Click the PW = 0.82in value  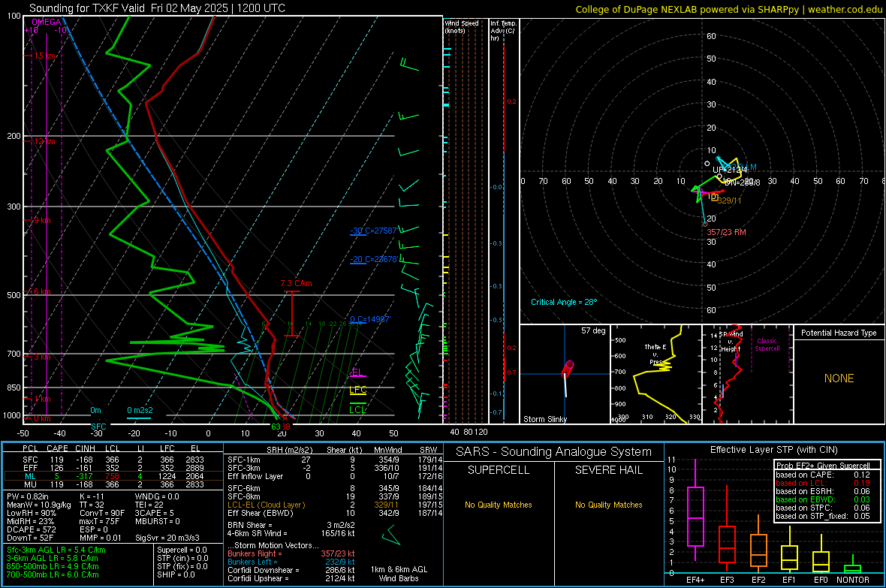point(28,496)
